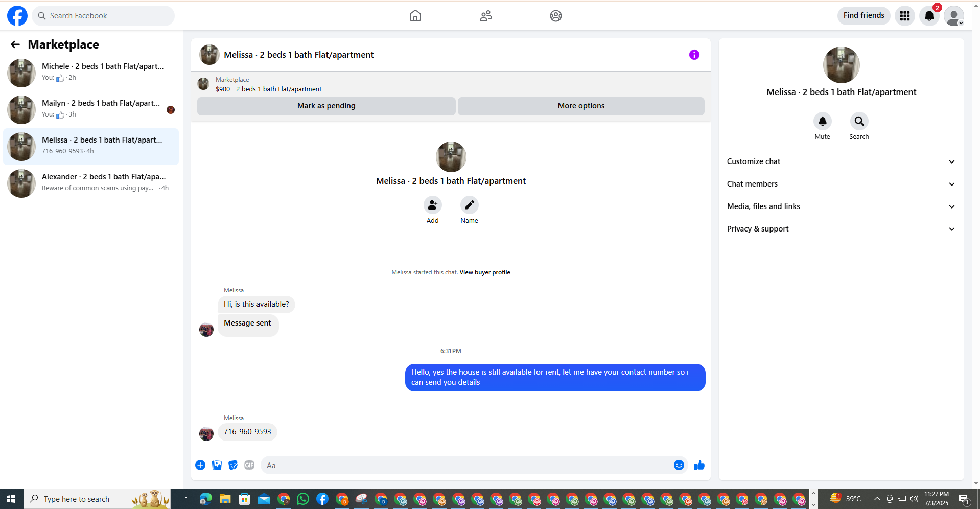Screen dimensions: 980x509
Task: Open View buyer profile link
Action: (x=485, y=272)
